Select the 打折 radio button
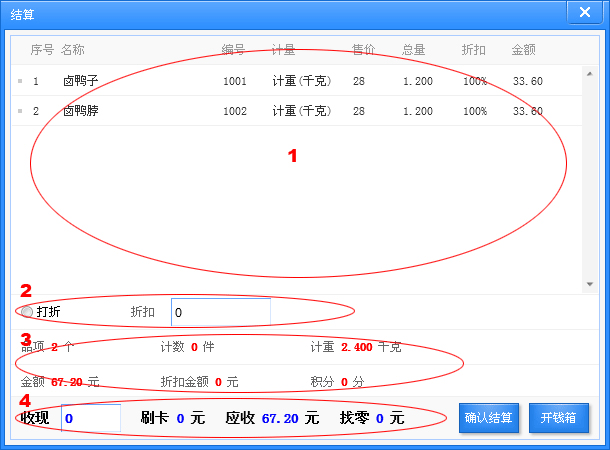Screen dimensions: 610x450 tap(27, 312)
